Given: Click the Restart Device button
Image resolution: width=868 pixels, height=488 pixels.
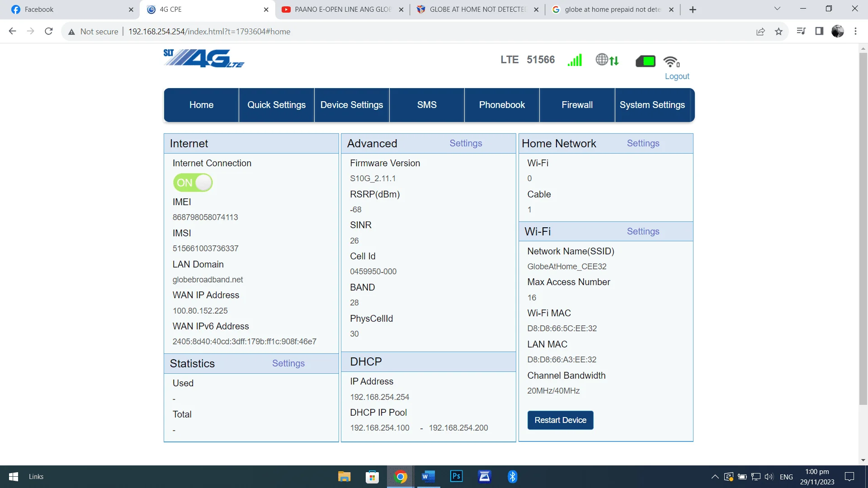Looking at the screenshot, I should coord(561,420).
